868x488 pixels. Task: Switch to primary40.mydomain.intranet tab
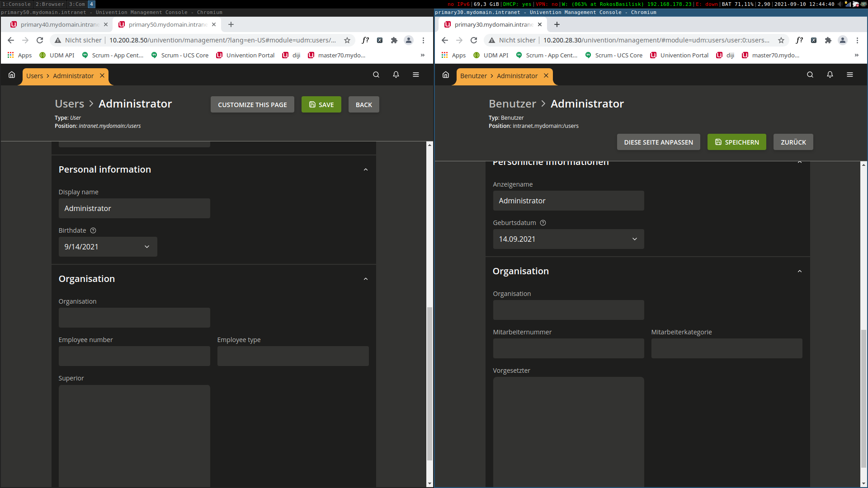(x=59, y=24)
